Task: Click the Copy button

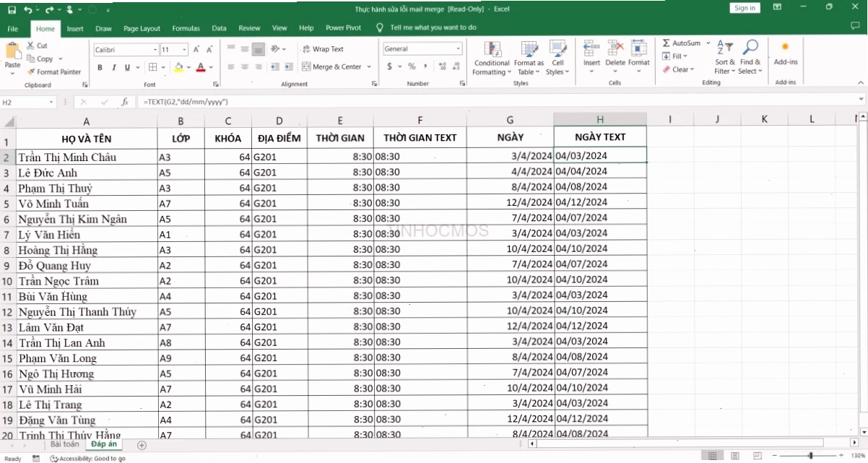Action: (44, 59)
